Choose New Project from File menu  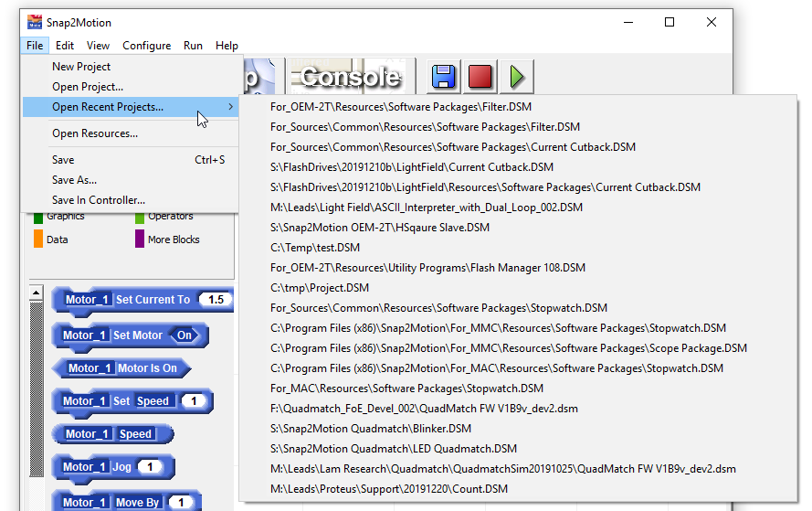130,67
